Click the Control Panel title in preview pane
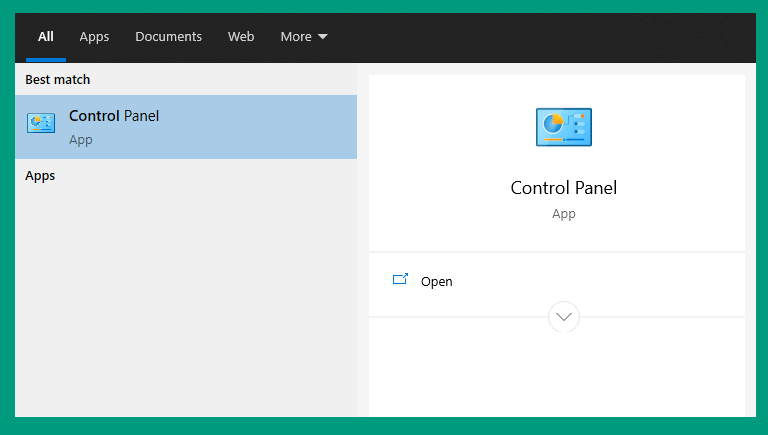 click(x=564, y=188)
